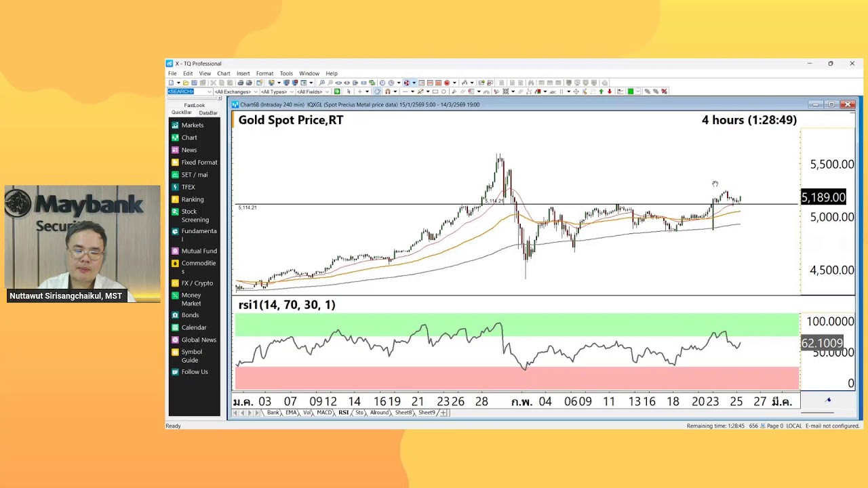Switch to the EMA sheet tab
This screenshot has height=488, width=868.
[291, 413]
